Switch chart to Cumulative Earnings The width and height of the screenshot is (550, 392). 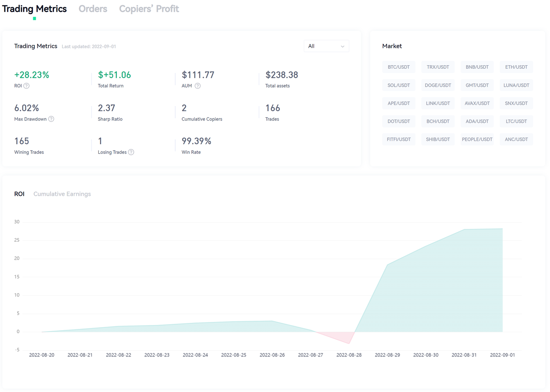(x=62, y=194)
